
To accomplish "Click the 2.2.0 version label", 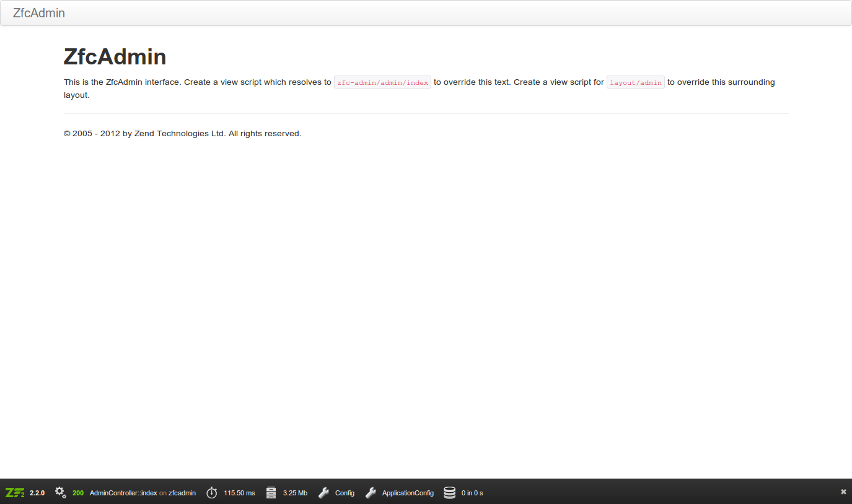I will (x=37, y=493).
